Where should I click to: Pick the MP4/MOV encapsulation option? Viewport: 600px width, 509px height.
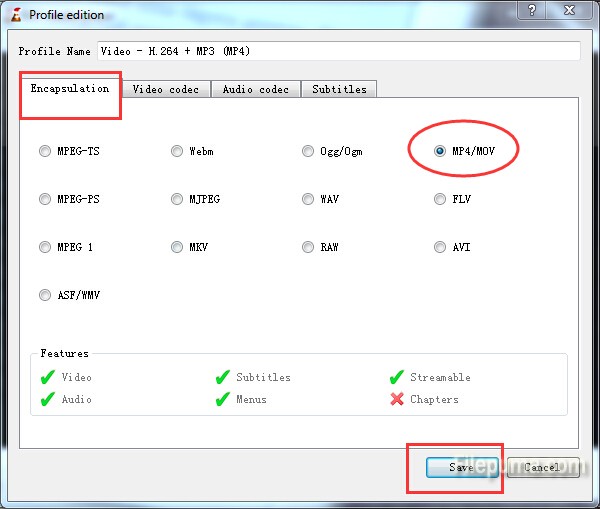click(x=440, y=151)
